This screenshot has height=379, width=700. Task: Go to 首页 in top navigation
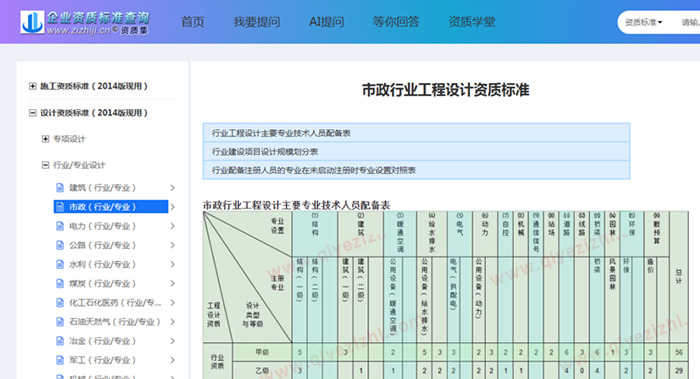click(192, 22)
